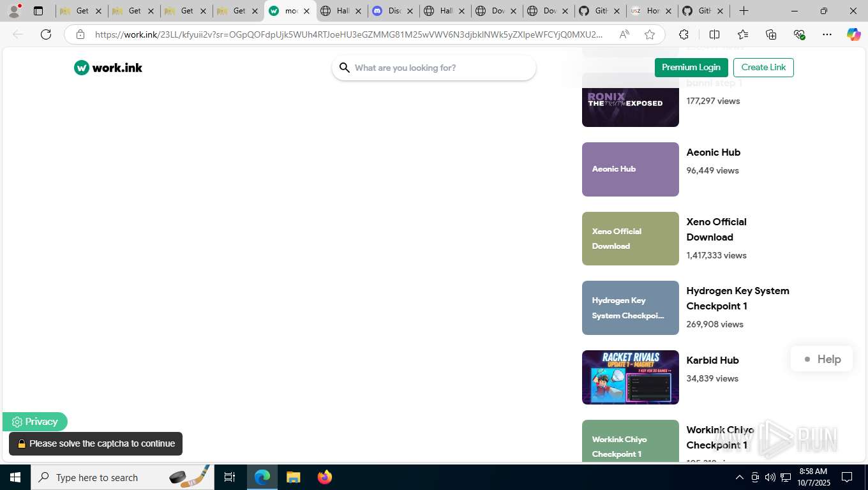
Task: Open the taskbar clock and date
Action: point(813,477)
